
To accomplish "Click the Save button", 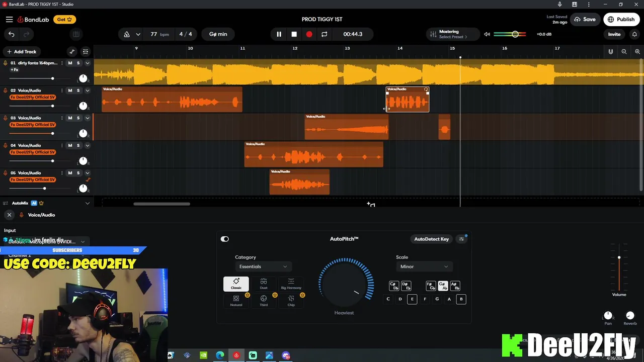I will coord(584,20).
